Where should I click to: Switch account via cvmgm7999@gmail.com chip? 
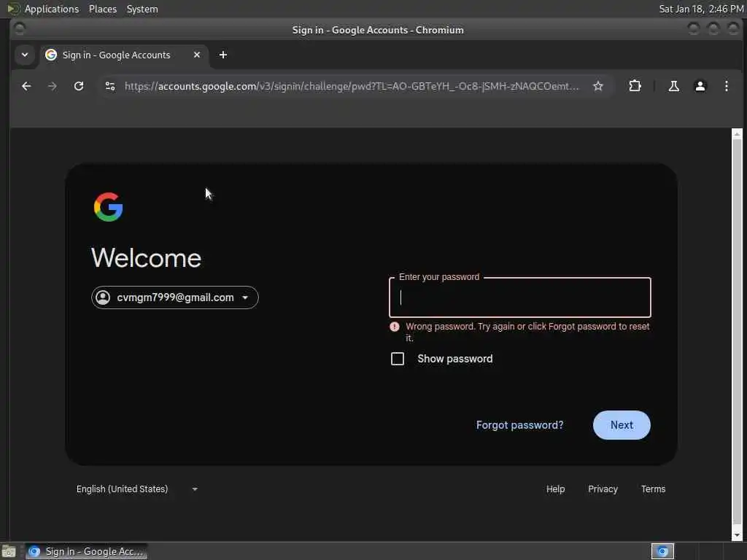(175, 297)
